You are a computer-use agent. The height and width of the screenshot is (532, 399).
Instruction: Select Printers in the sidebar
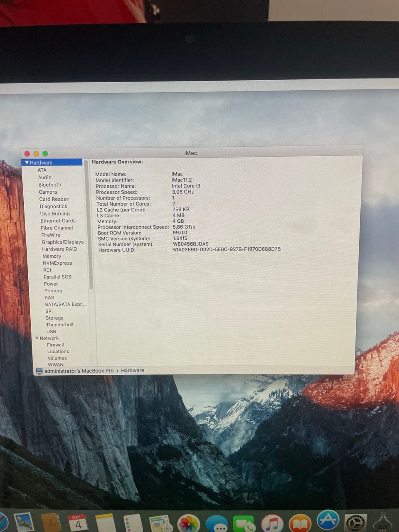pos(53,291)
